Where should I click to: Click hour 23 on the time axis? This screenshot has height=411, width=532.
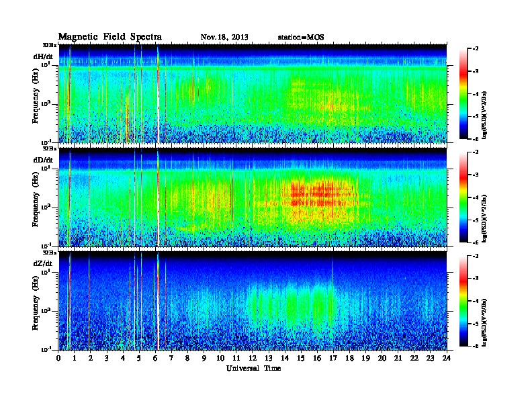pos(430,359)
